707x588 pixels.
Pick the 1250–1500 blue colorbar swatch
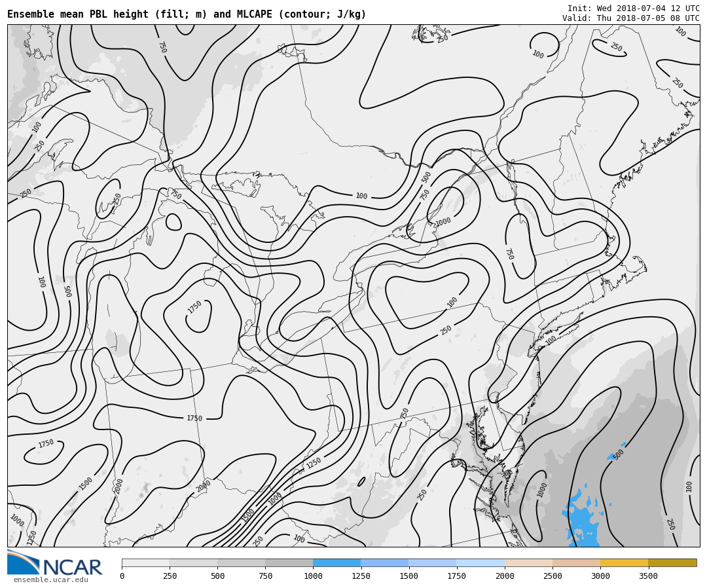point(385,562)
